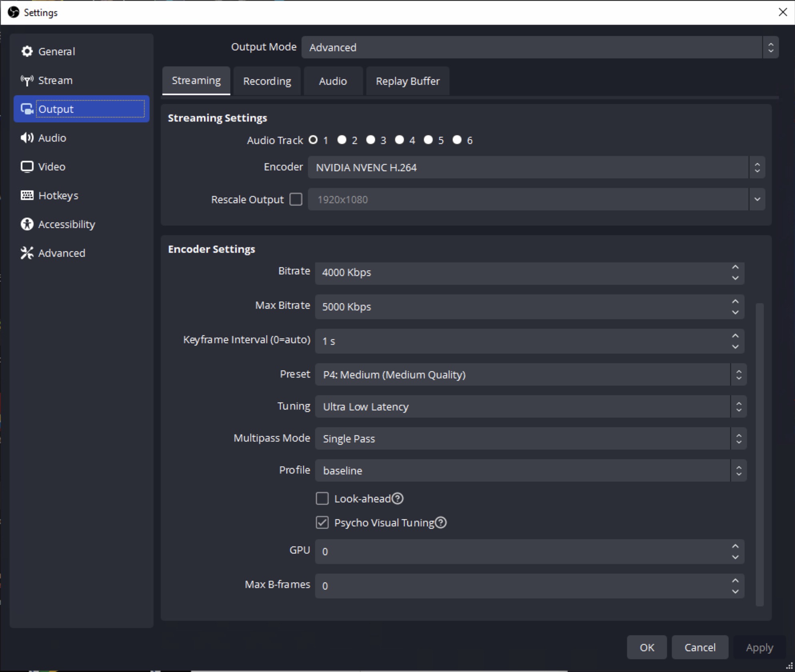Expand the Preset dropdown

click(x=530, y=375)
